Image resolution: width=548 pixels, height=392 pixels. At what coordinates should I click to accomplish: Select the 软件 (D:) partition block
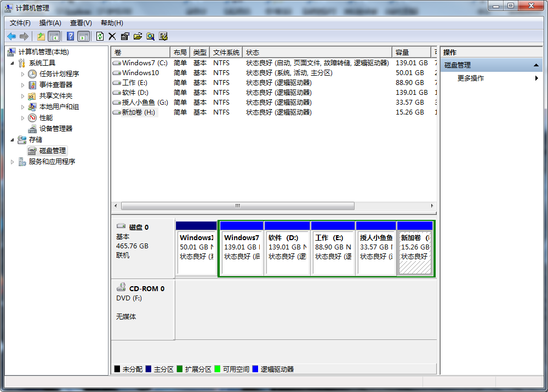287,248
